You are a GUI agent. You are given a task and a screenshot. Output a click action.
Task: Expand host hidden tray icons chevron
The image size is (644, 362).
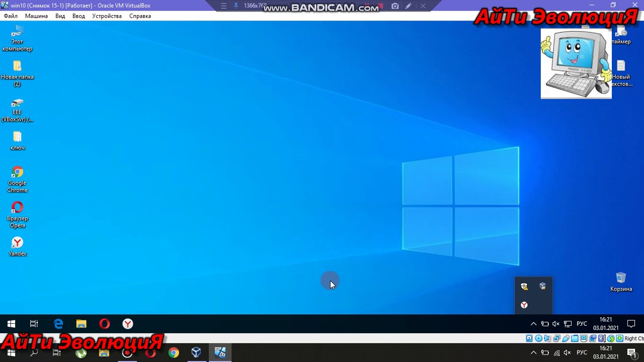click(x=533, y=353)
